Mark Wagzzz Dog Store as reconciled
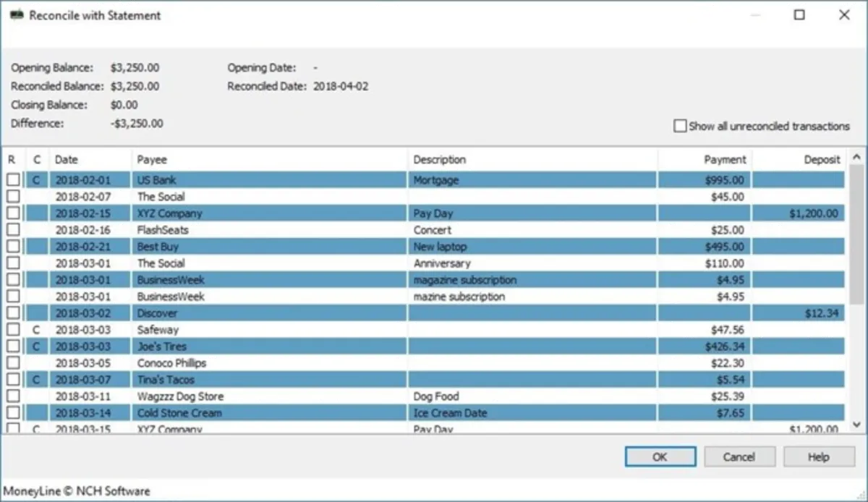Viewport: 868px width, 502px height. coord(13,396)
